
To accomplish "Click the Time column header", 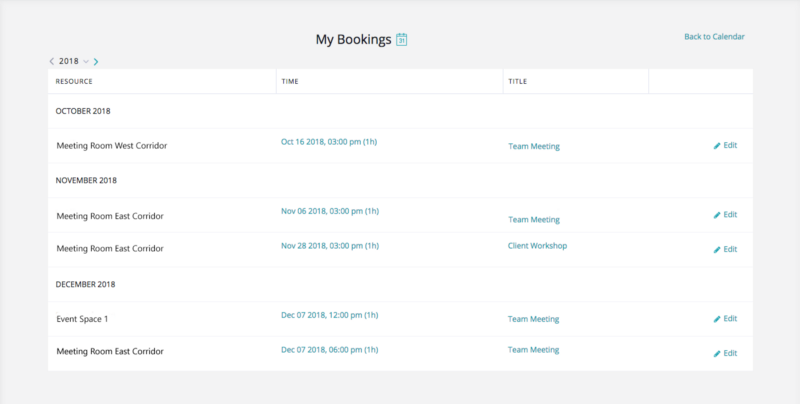I will click(290, 81).
